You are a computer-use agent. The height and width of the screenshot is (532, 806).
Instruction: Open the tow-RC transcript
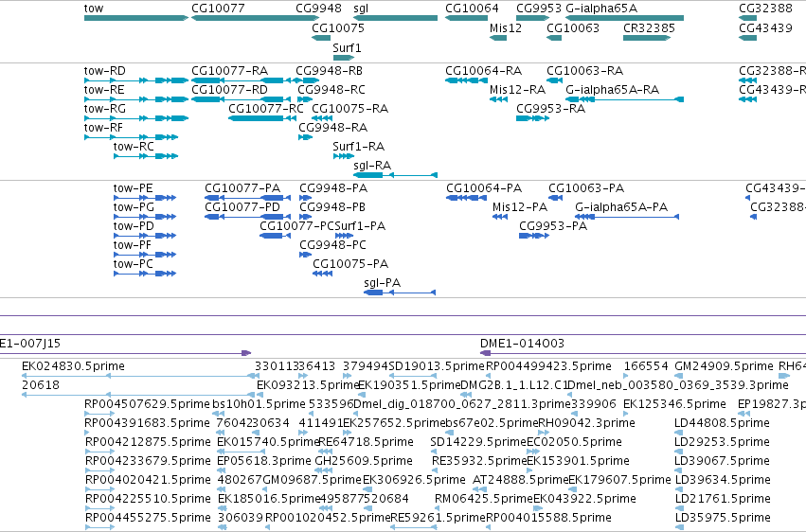pos(146,156)
